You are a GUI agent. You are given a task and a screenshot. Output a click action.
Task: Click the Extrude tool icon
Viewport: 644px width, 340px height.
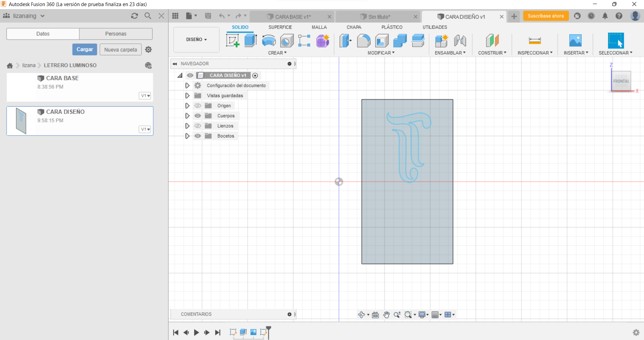(250, 41)
